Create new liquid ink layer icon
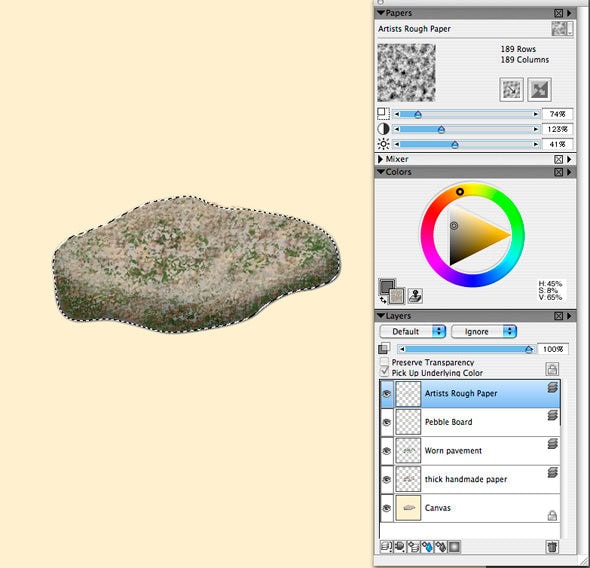Screen dimensions: 590x568 pos(441,547)
